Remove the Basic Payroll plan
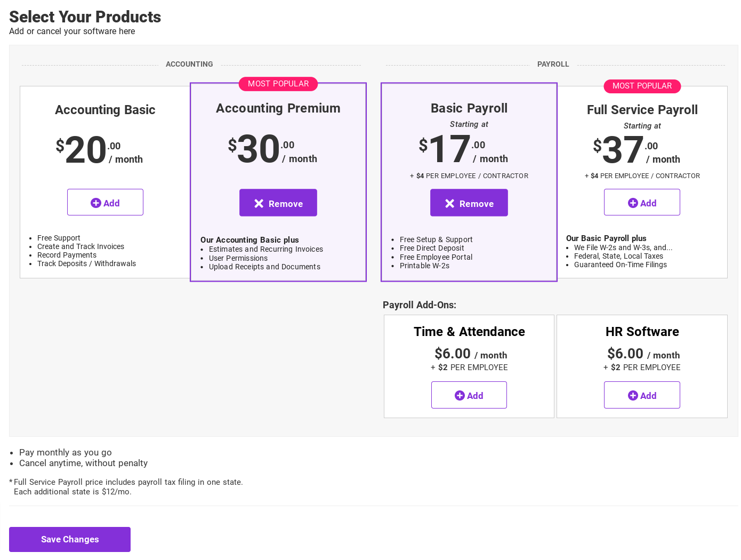 click(469, 203)
